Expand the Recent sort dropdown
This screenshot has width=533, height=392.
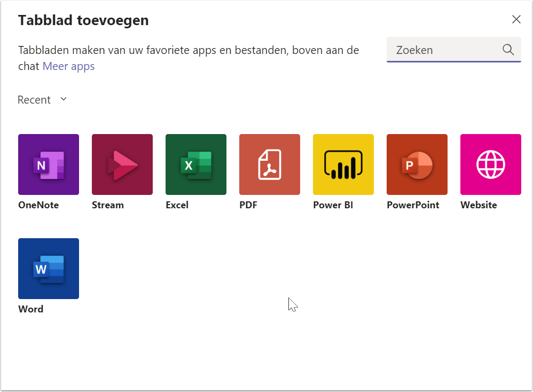tap(42, 100)
